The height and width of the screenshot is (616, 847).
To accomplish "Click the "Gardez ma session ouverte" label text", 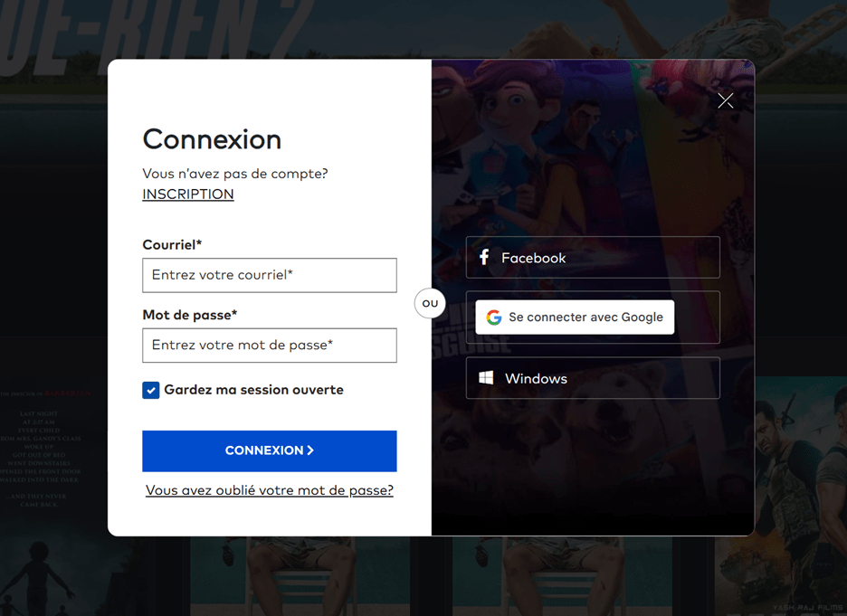I will click(x=253, y=390).
